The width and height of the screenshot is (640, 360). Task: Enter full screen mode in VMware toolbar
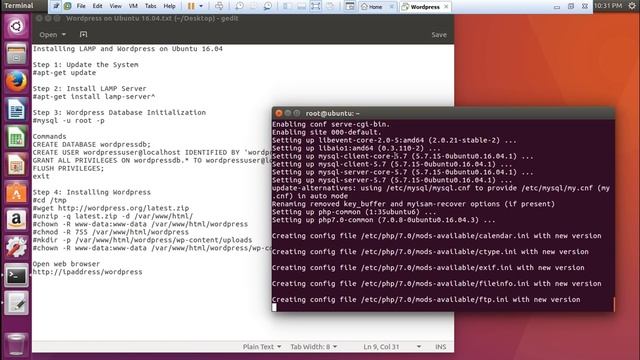(316, 6)
